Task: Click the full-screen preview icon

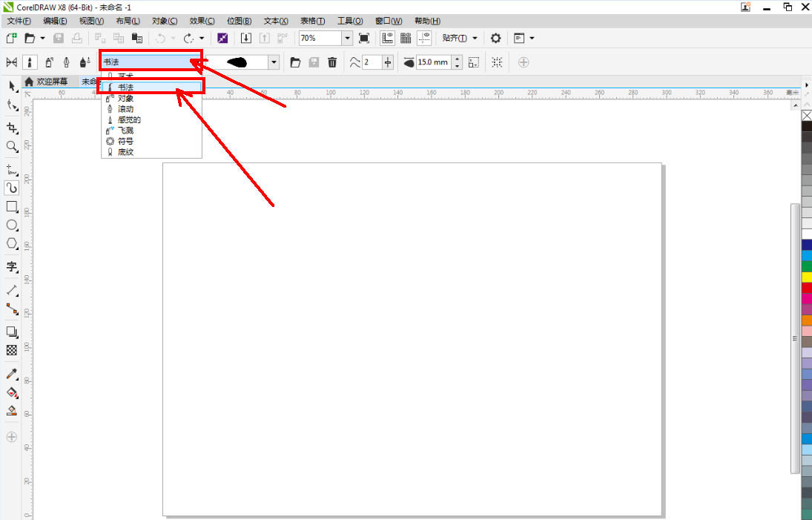Action: (364, 38)
